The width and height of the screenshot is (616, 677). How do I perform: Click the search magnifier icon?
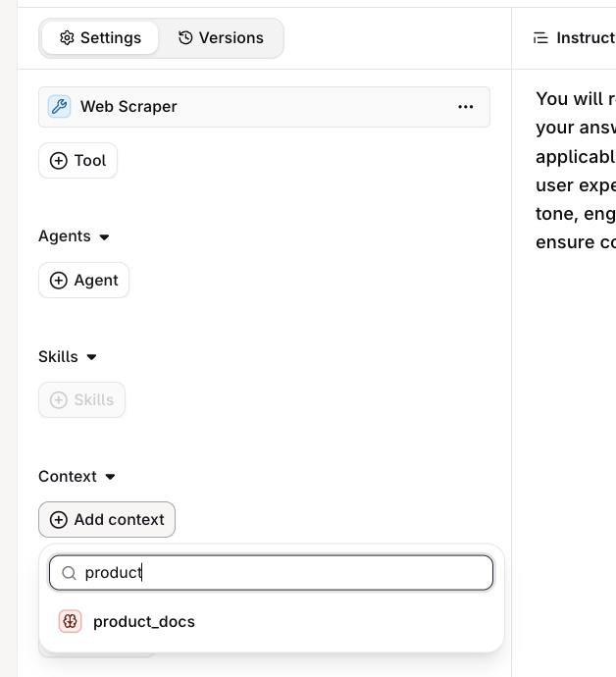69,573
